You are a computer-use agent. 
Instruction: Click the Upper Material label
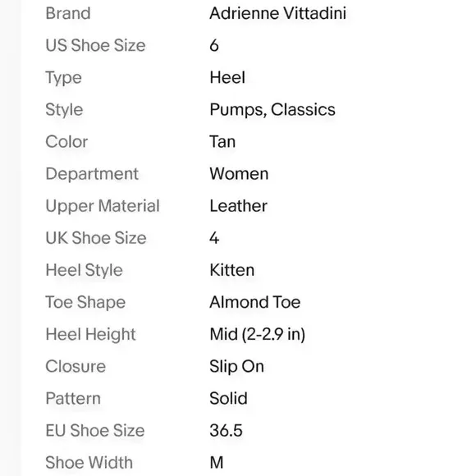click(103, 207)
